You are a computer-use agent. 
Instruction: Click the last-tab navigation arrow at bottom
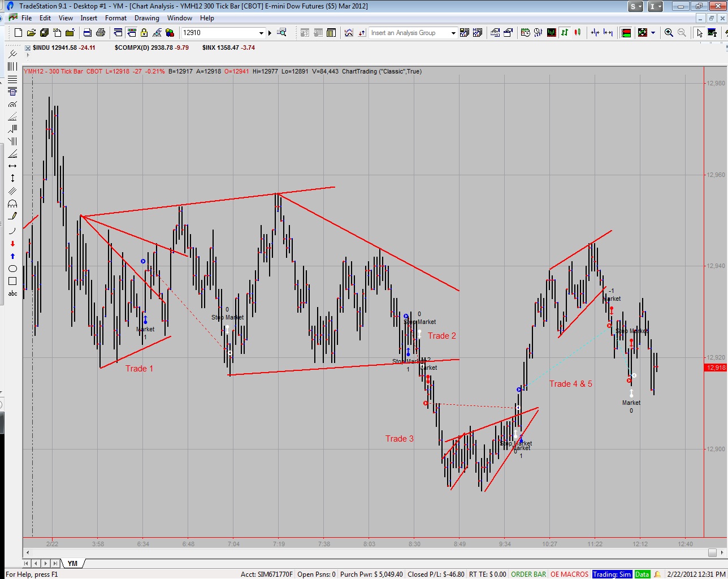click(55, 563)
